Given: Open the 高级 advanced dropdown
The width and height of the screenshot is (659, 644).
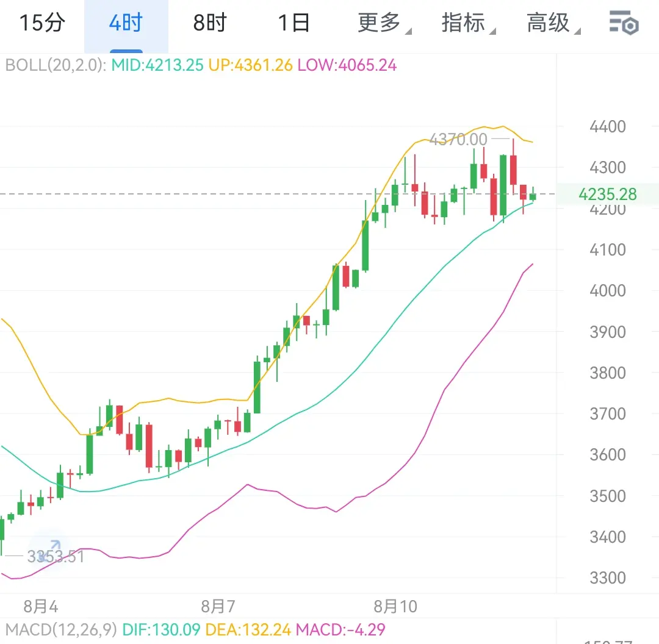Looking at the screenshot, I should (x=553, y=23).
